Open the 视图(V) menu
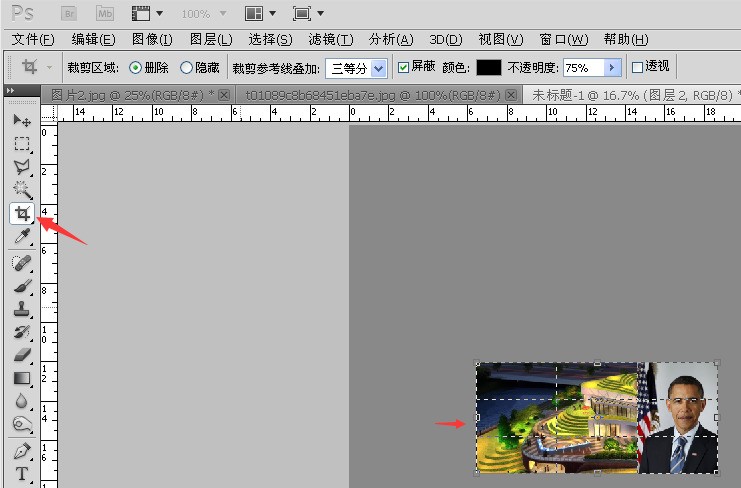 pyautogui.click(x=500, y=40)
